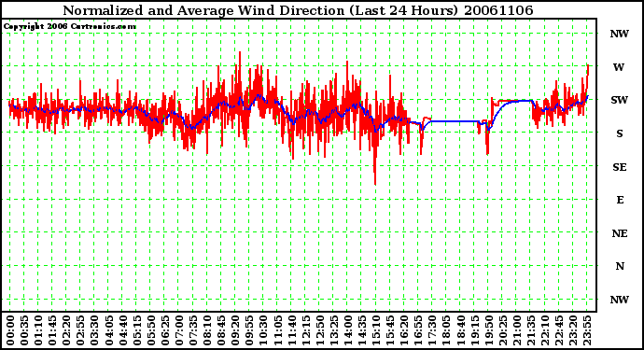Click the "22:10" time axis label

pos(545,330)
